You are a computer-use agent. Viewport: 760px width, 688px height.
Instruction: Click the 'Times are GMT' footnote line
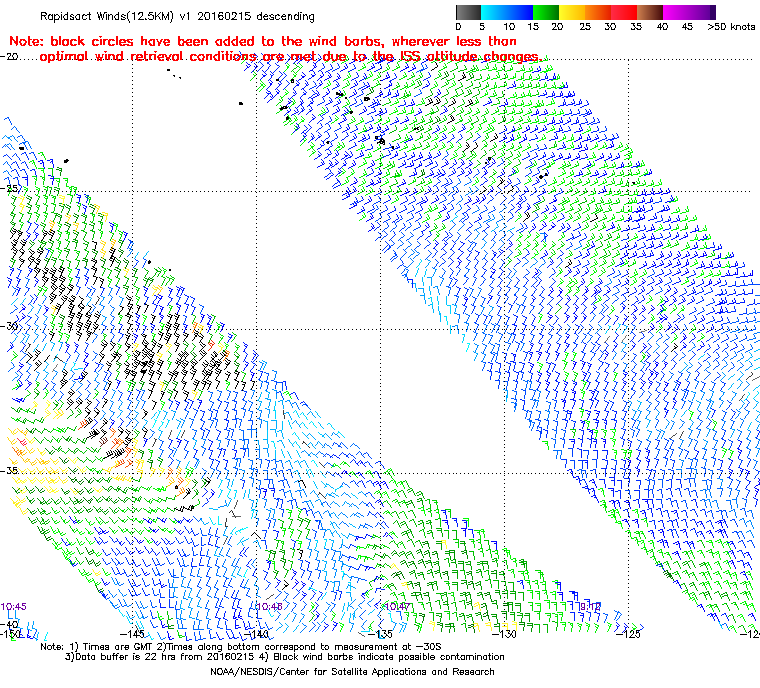[240, 647]
